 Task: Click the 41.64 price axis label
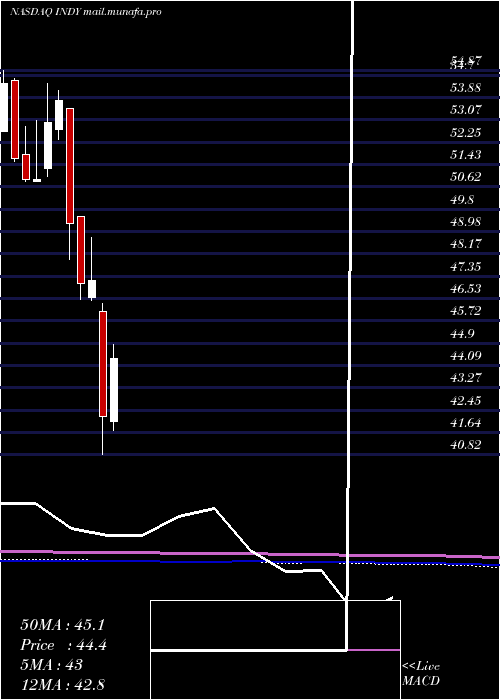click(x=466, y=423)
